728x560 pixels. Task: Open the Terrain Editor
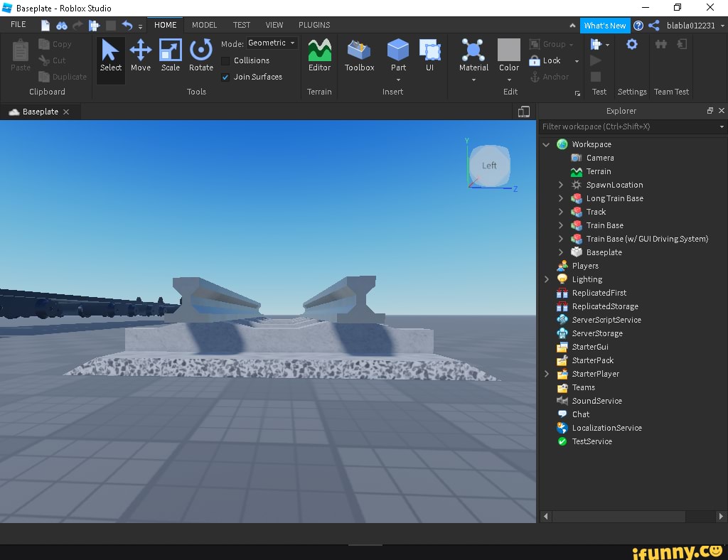click(x=319, y=57)
